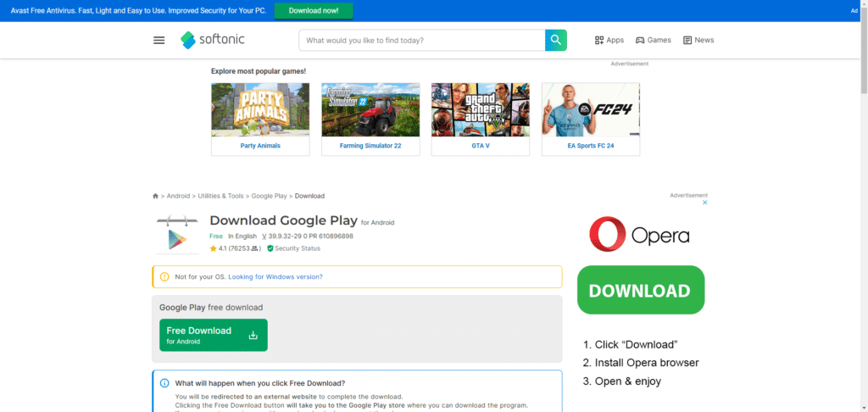The width and height of the screenshot is (868, 412).
Task: Click the Avast Download now! button
Action: pos(314,11)
